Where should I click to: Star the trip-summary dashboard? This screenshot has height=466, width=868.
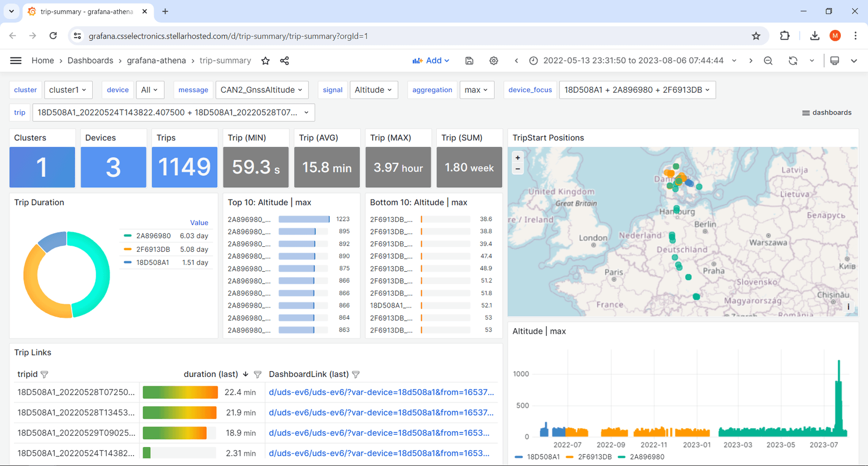[x=265, y=61]
